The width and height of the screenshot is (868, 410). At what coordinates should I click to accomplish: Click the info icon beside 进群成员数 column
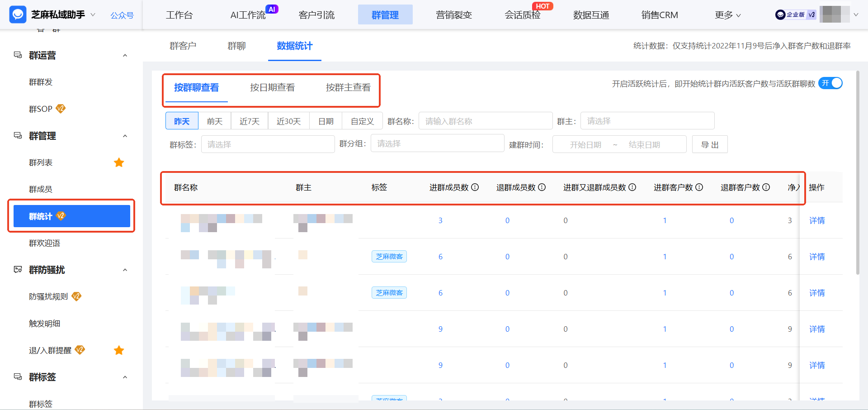475,187
